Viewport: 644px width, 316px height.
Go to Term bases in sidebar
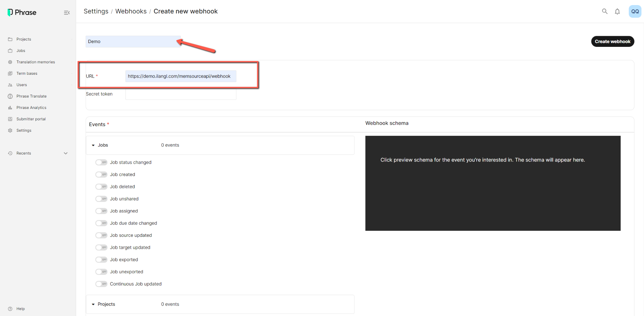[27, 73]
